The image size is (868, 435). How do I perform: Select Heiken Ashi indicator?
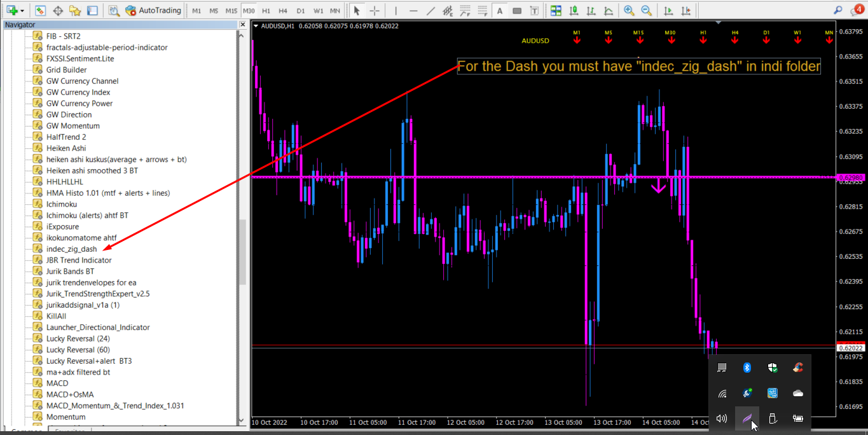66,148
